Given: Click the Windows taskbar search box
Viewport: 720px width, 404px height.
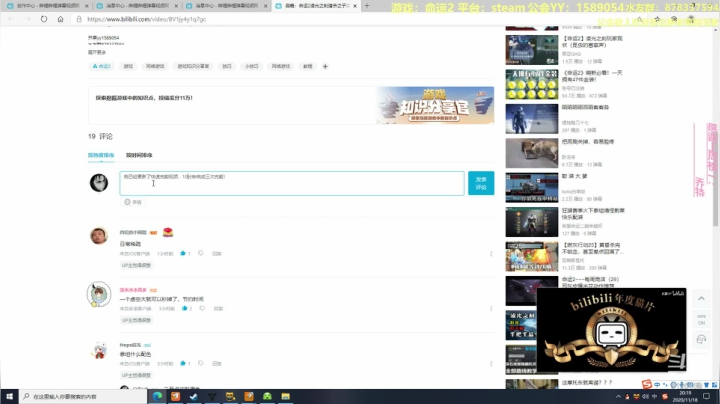Looking at the screenshot, I should (83, 396).
